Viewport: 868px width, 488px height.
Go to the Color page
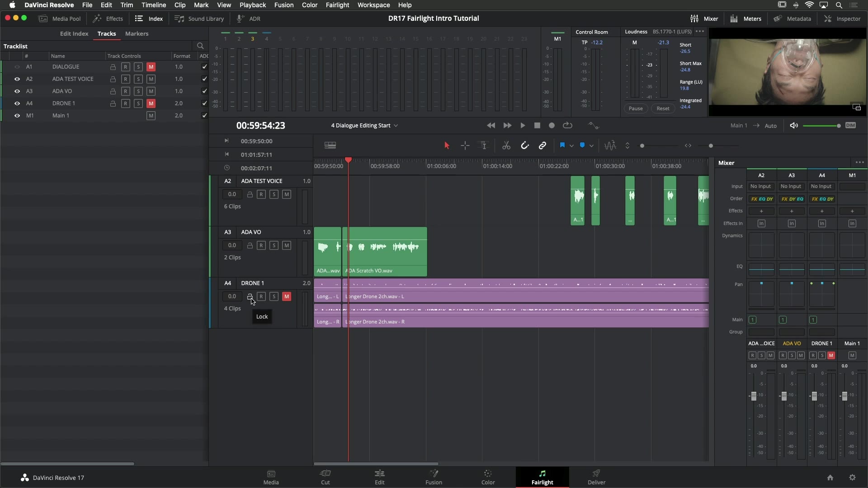488,477
